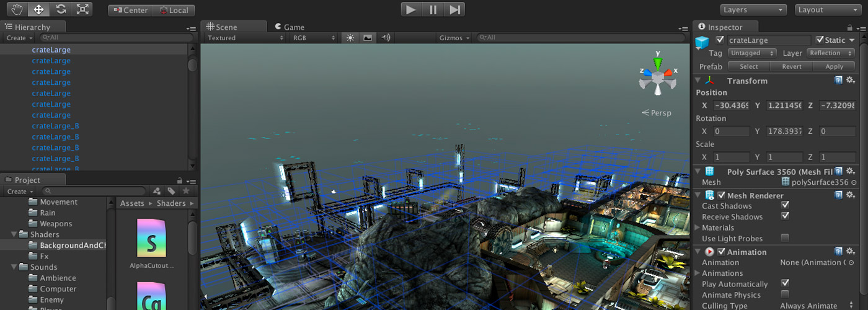Screen dimensions: 868x310
Task: Expand the Materials section
Action: (x=697, y=228)
